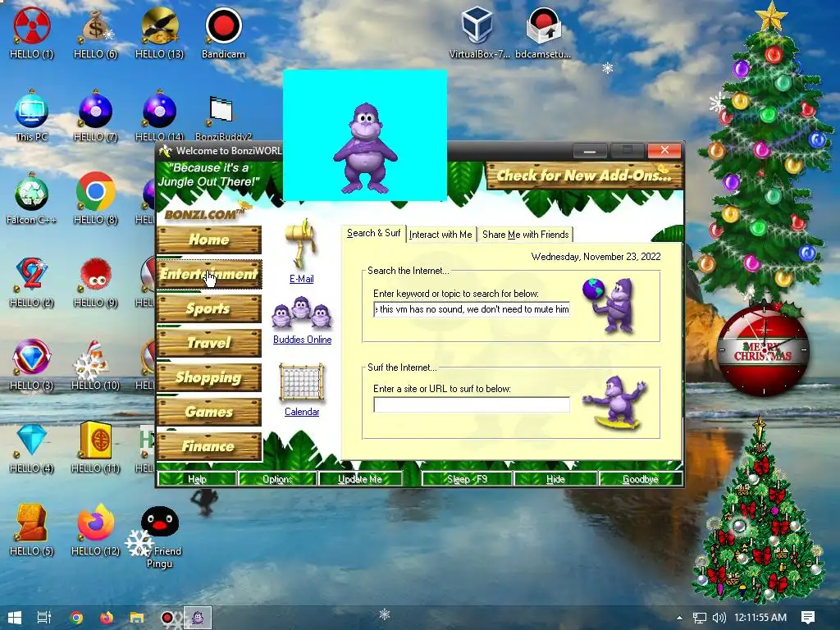
Task: Click the purple Bonzi gorilla character
Action: pos(365,149)
